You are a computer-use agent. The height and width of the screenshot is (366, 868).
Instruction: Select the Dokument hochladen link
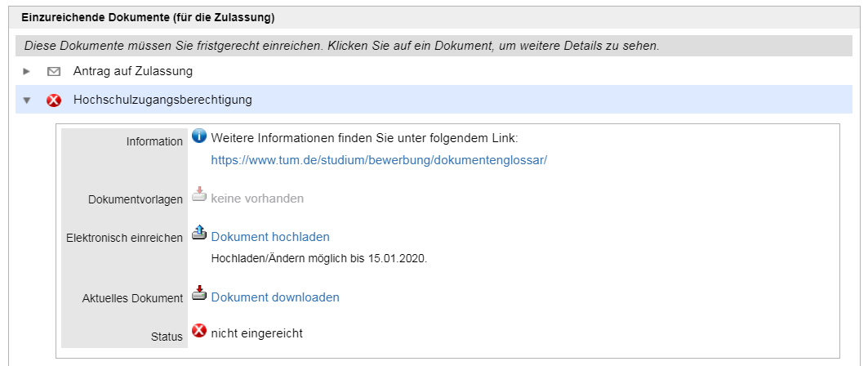pyautogui.click(x=270, y=237)
